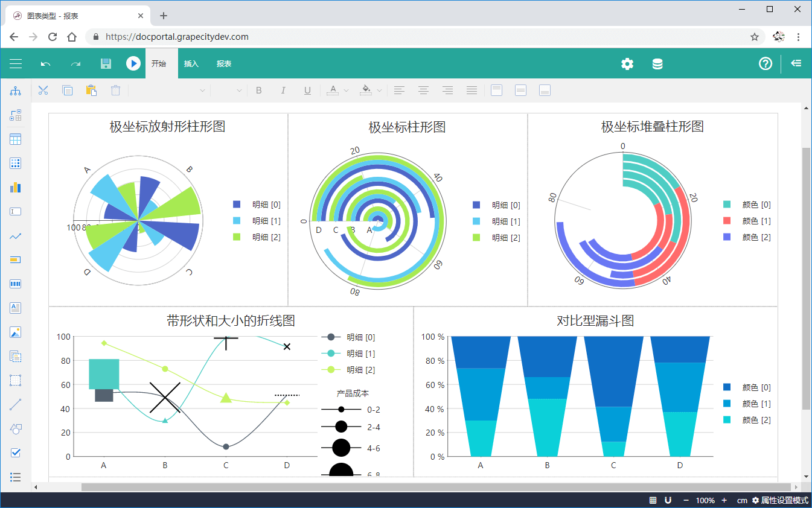Open settings via gear icon
Image resolution: width=812 pixels, height=508 pixels.
(x=627, y=64)
